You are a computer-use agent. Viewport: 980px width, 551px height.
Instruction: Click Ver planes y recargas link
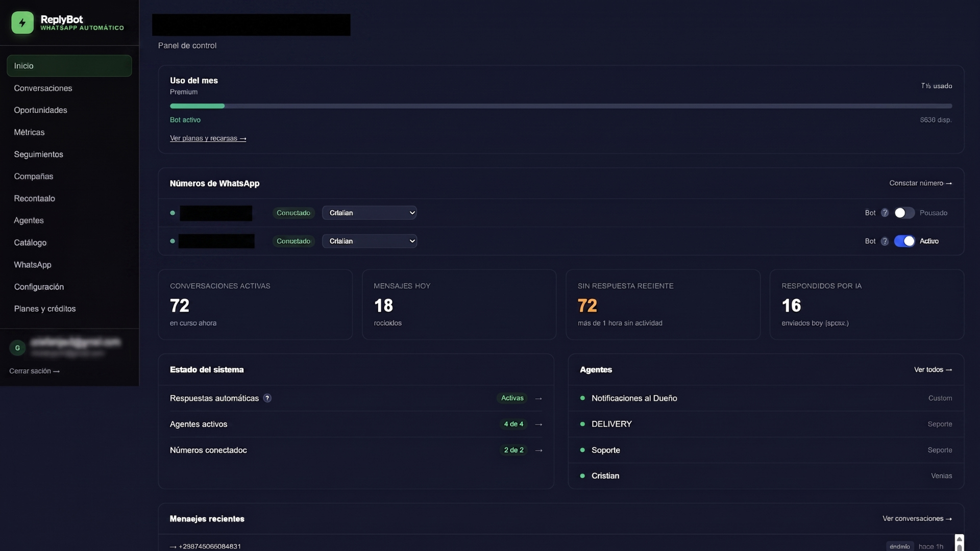click(208, 138)
